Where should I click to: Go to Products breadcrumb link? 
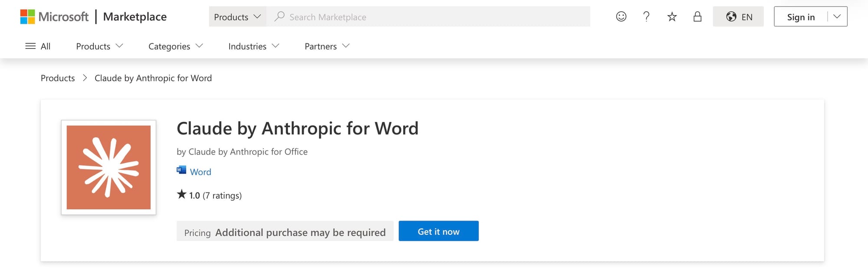pos(58,78)
